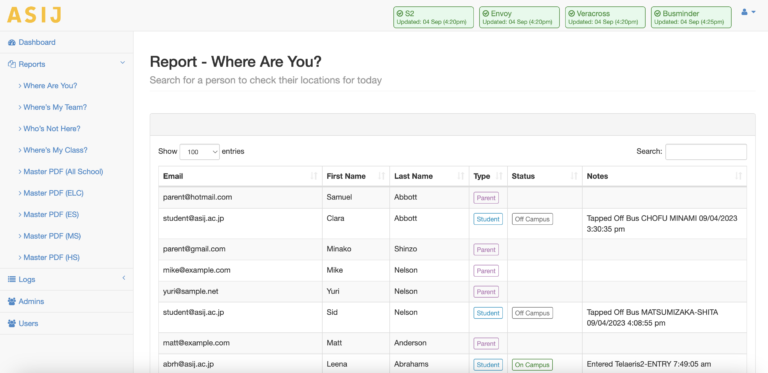Click the Busminder status check icon

pos(657,14)
